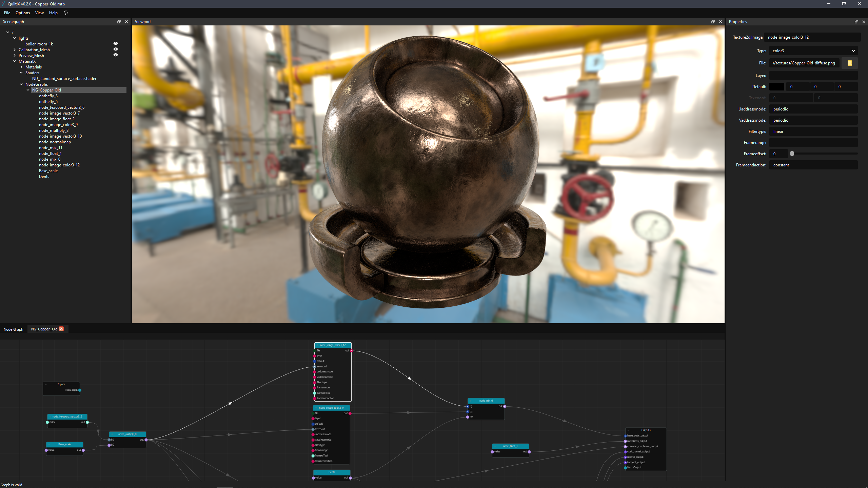Screen dimensions: 868x488
Task: Open file browser for texture File
Action: click(x=849, y=63)
